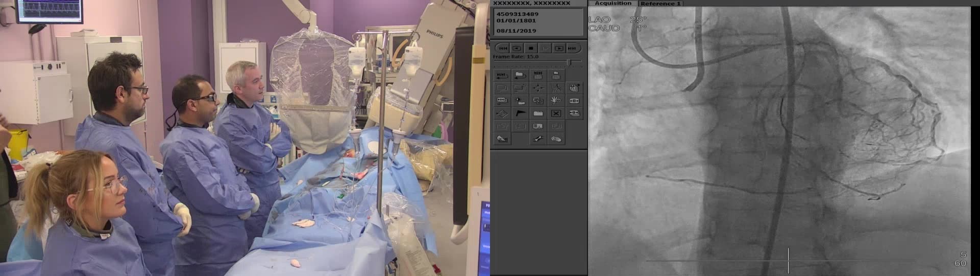Step forward one frame

click(x=559, y=48)
